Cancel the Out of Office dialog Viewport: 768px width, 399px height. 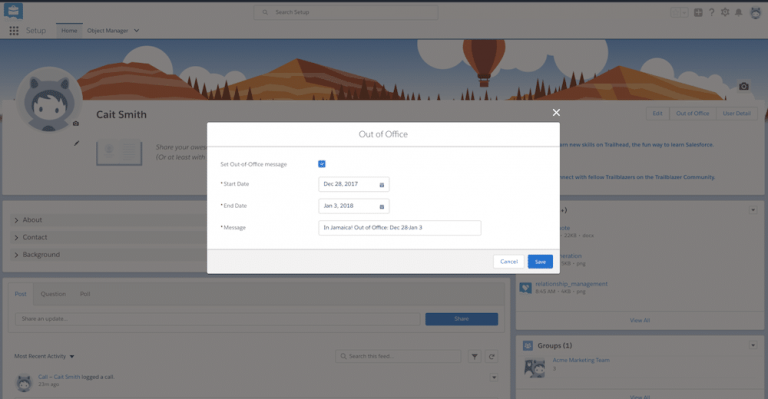509,261
